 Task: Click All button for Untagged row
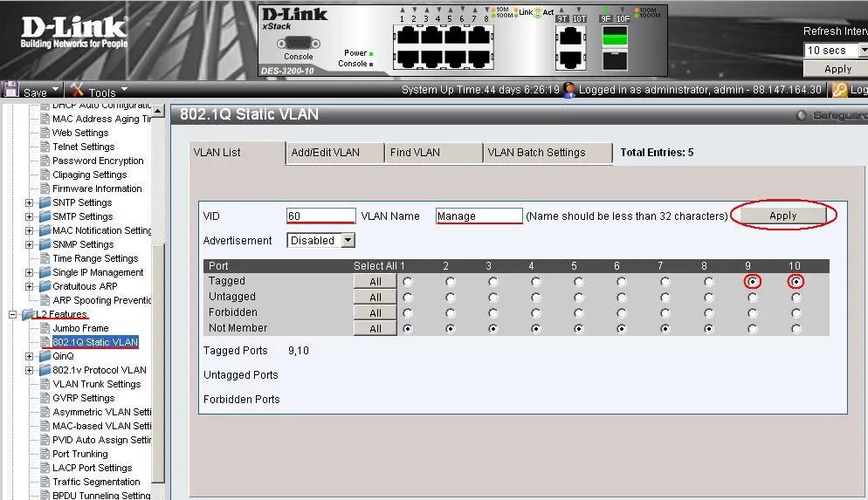(x=375, y=298)
